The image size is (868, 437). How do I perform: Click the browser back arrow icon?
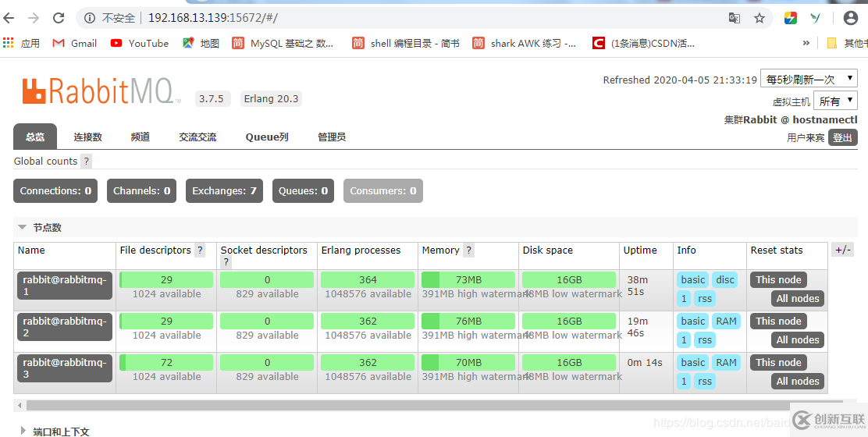coord(9,18)
